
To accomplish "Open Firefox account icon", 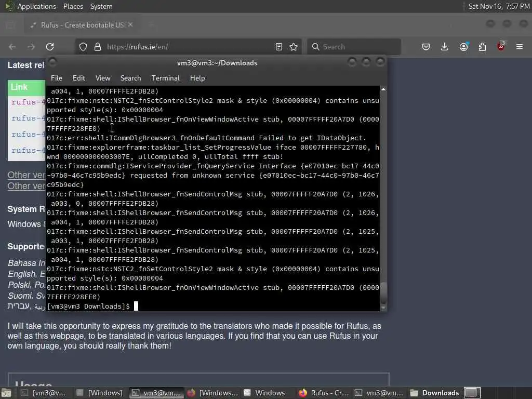I will click(x=464, y=47).
